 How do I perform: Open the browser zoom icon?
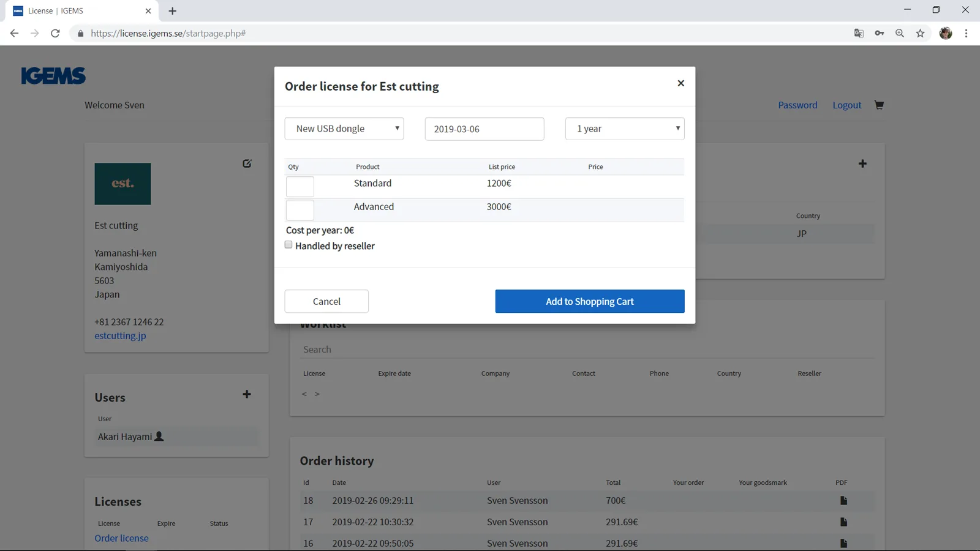(x=899, y=34)
